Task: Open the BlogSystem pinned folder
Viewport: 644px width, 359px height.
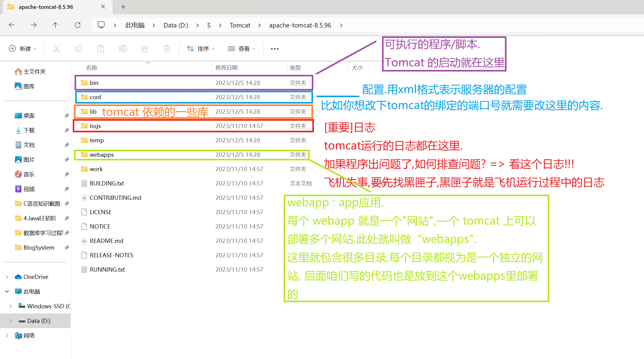Action: pyautogui.click(x=34, y=247)
